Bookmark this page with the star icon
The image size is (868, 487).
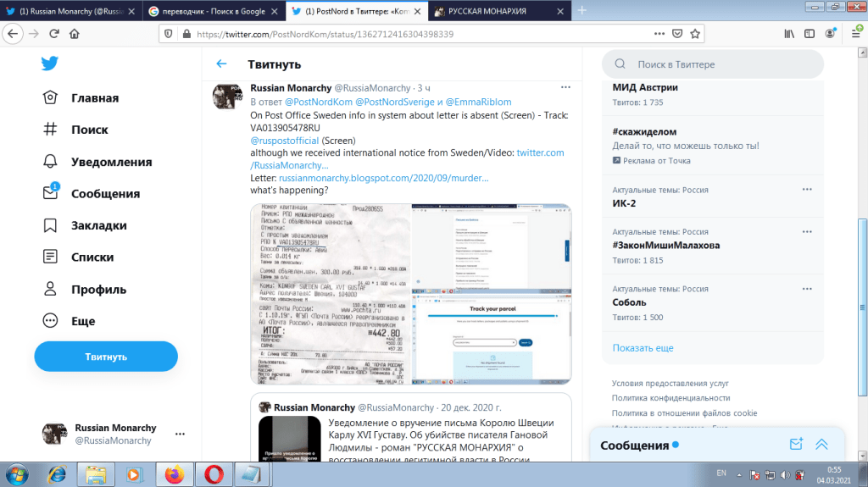pos(695,34)
